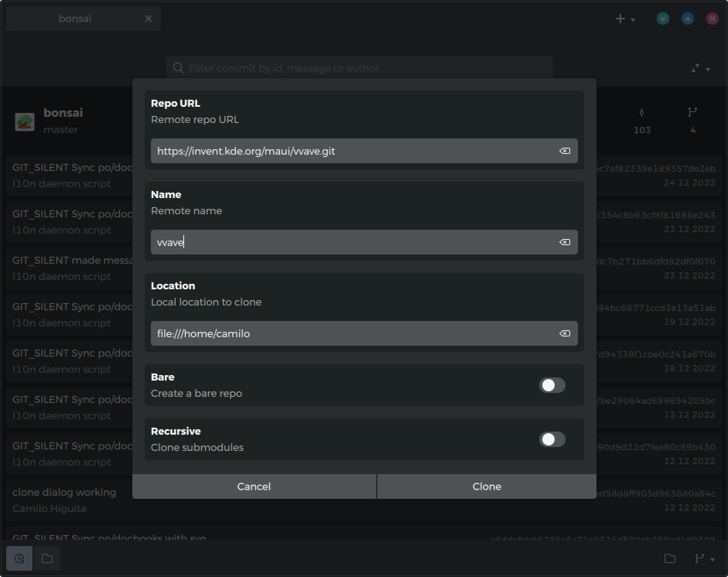Edit the Location input field
Image resolution: width=728 pixels, height=577 pixels.
click(x=364, y=333)
